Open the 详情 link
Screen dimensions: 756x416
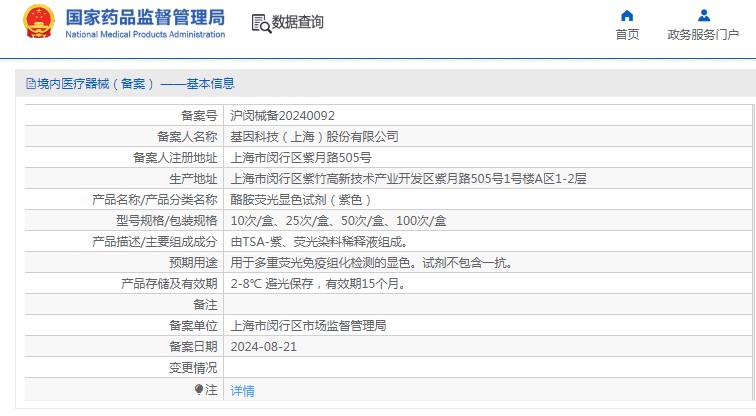click(x=243, y=390)
